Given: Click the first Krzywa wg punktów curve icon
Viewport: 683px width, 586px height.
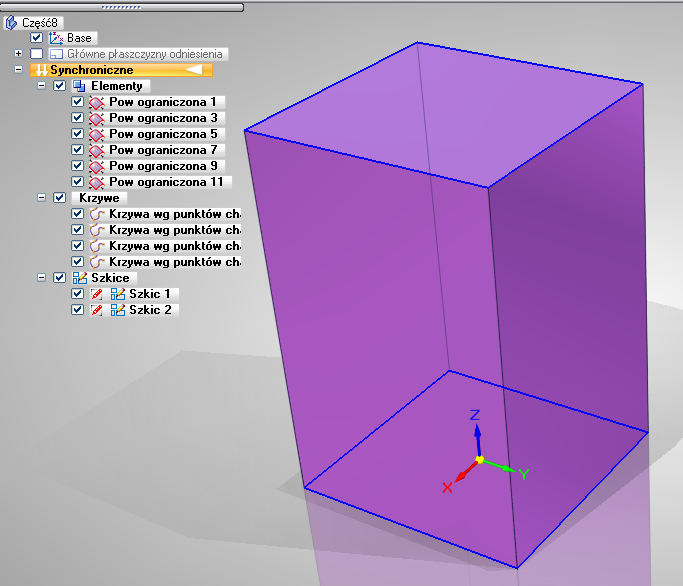Looking at the screenshot, I should tap(97, 214).
